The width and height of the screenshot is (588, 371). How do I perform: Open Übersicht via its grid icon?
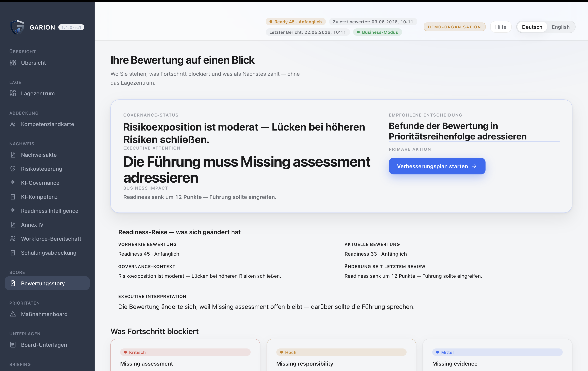(x=13, y=63)
